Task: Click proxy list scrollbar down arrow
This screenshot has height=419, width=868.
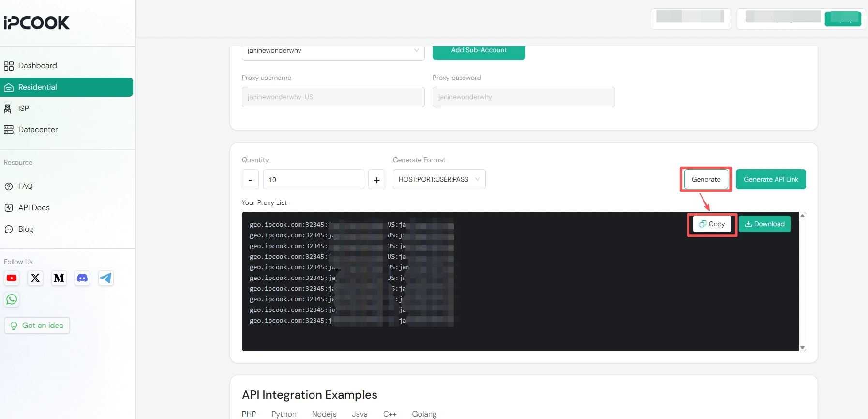Action: 803,347
